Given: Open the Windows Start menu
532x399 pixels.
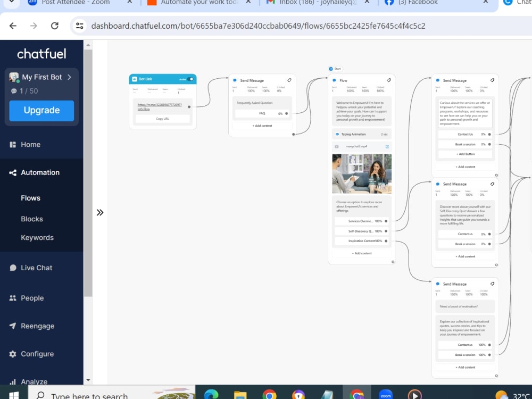Looking at the screenshot, I should pyautogui.click(x=14, y=395).
